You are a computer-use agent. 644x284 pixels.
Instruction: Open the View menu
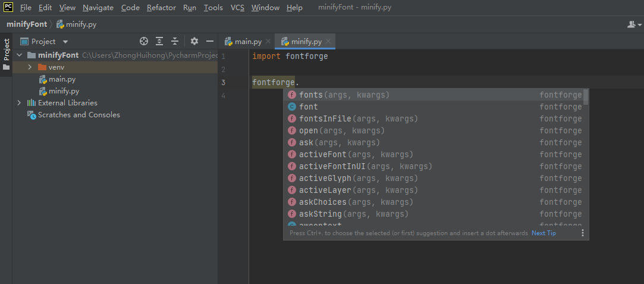(x=67, y=8)
